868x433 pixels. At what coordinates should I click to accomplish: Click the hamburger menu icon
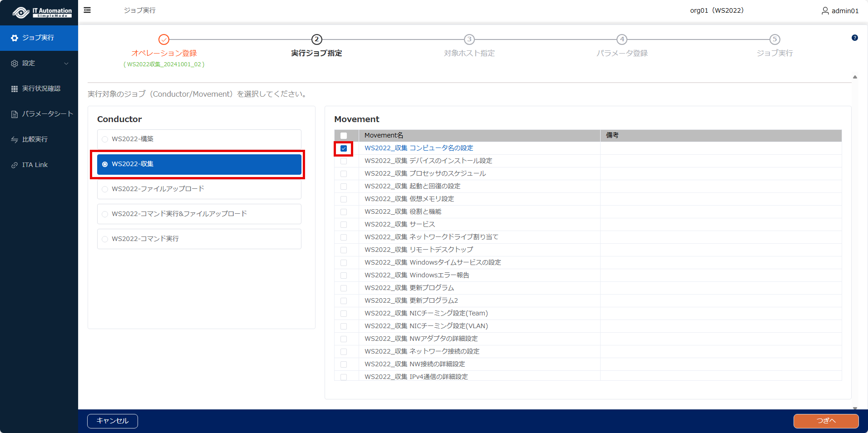click(x=87, y=10)
